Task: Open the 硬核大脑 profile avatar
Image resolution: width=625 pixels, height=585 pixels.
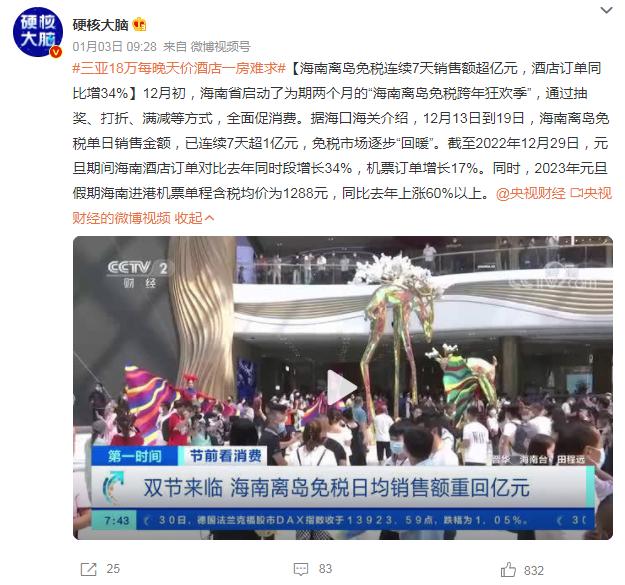Action: 37,32
